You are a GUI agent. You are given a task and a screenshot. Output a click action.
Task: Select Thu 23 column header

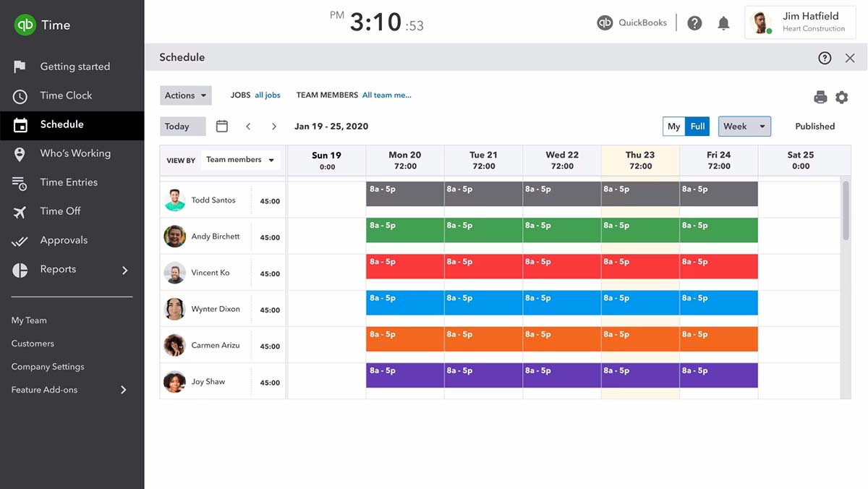point(640,161)
